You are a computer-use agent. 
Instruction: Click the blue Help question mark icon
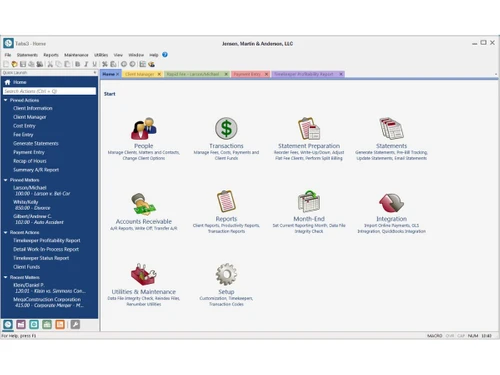point(165,54)
